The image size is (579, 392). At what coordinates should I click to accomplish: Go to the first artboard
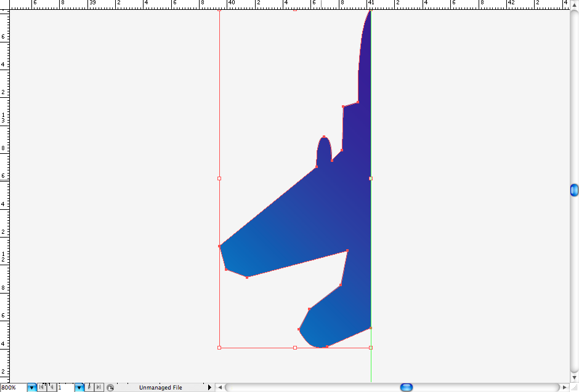coord(42,388)
